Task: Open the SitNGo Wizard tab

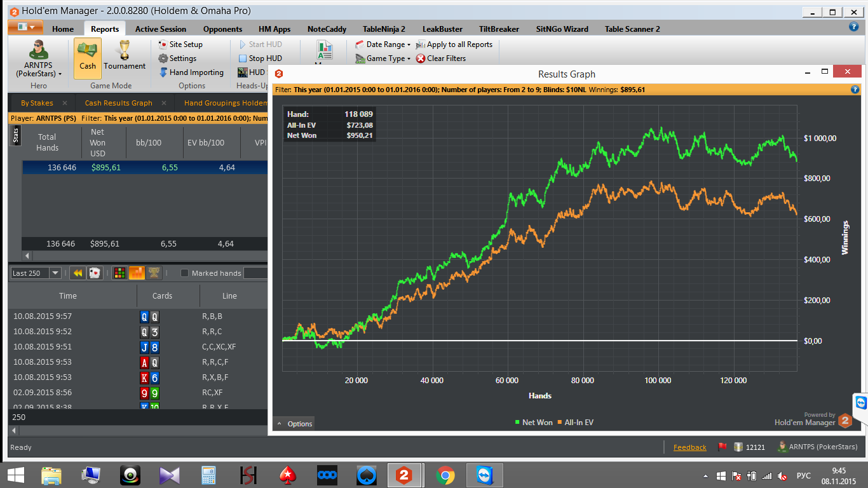Action: [x=562, y=29]
